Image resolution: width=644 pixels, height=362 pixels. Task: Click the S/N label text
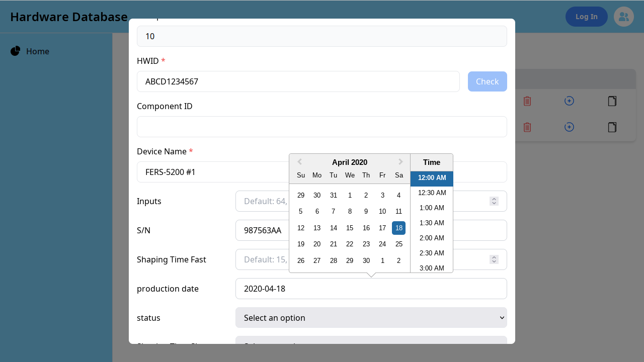coord(143,230)
